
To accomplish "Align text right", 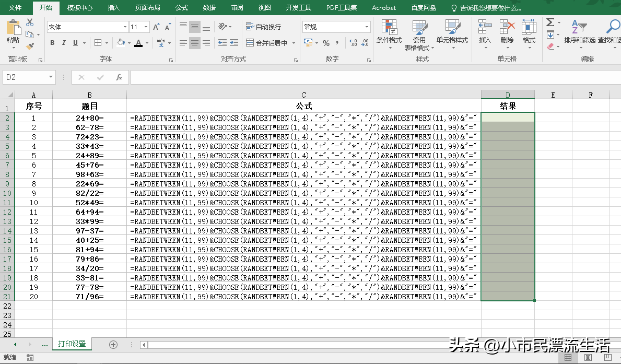I will tap(206, 43).
